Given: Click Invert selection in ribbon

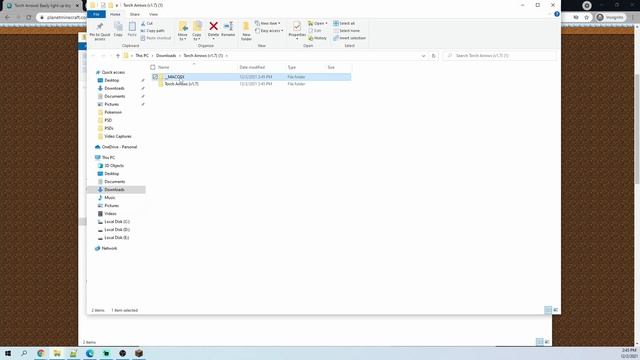Looking at the screenshot, I should pos(349,38).
